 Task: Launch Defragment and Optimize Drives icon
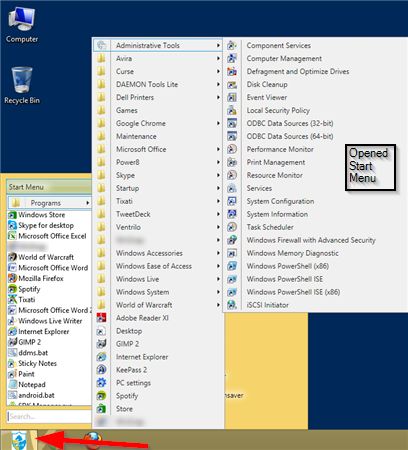(x=232, y=71)
